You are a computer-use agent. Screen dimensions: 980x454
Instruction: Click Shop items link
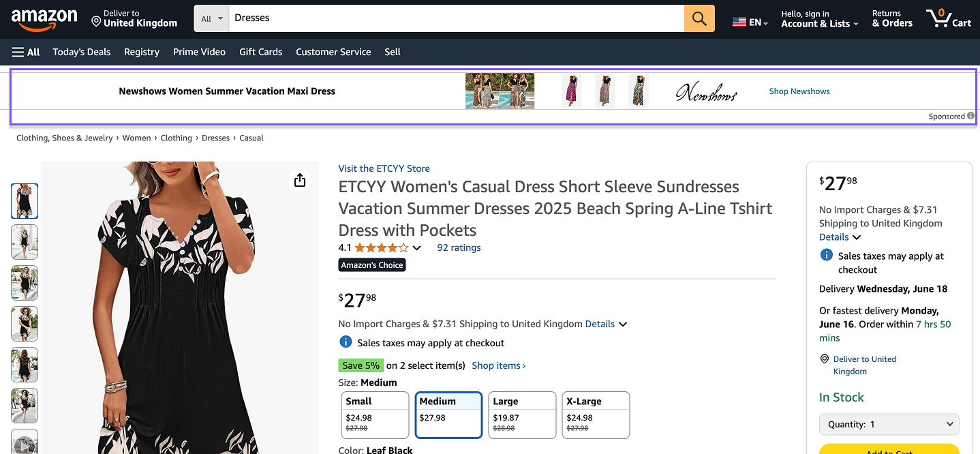pyautogui.click(x=498, y=365)
